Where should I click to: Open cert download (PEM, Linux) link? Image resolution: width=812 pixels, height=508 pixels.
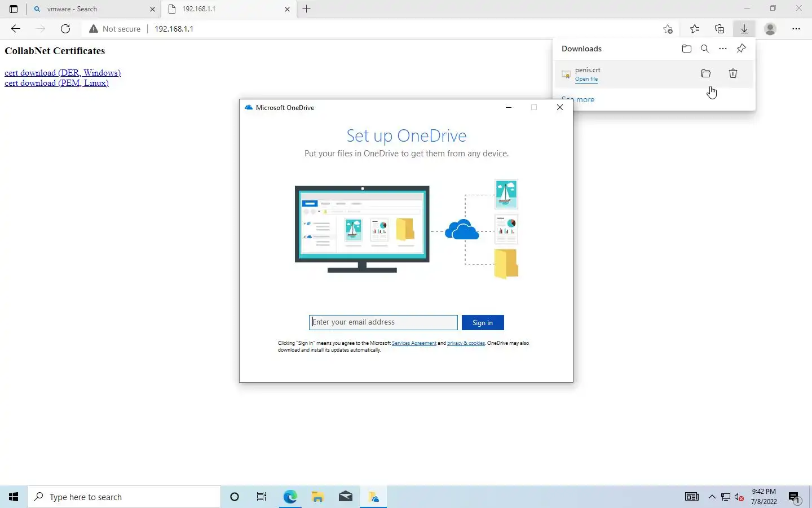tap(56, 83)
